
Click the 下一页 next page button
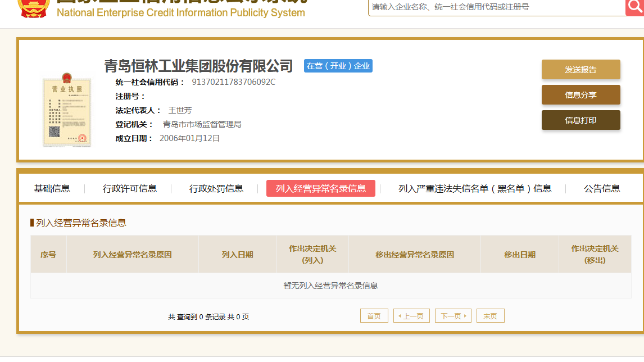pyautogui.click(x=453, y=316)
